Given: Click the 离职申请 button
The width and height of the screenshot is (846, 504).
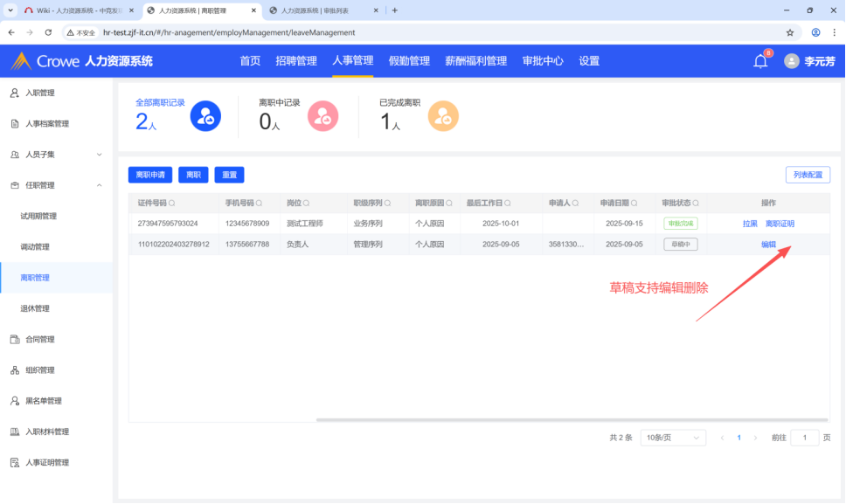Looking at the screenshot, I should (x=150, y=175).
